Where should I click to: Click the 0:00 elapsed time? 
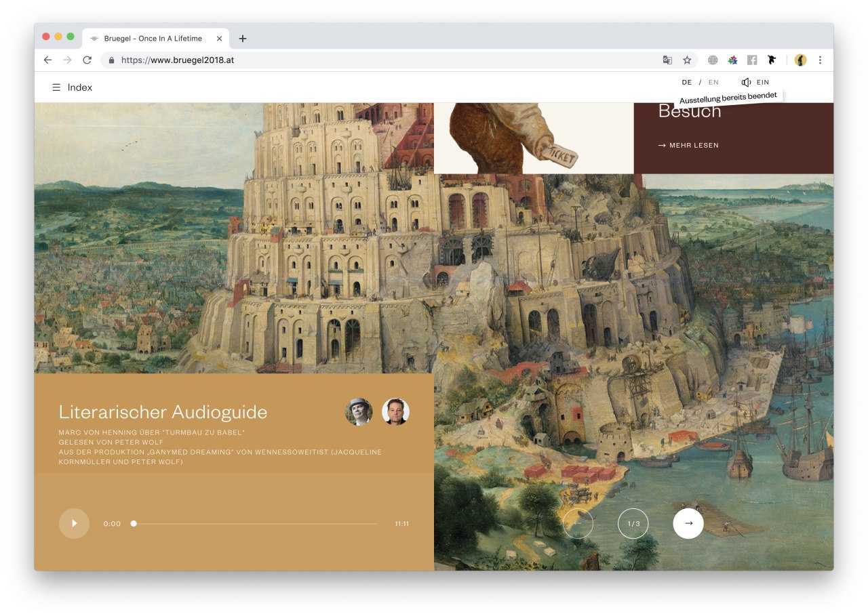click(x=112, y=523)
